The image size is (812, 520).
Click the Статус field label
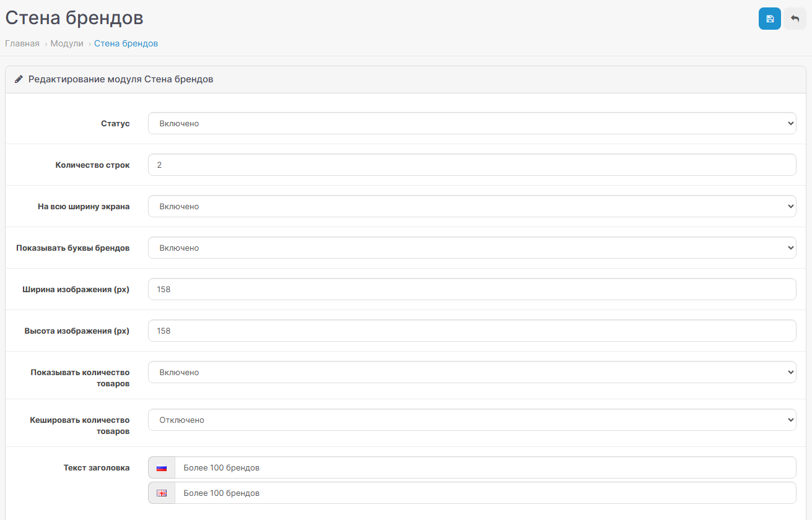point(115,123)
